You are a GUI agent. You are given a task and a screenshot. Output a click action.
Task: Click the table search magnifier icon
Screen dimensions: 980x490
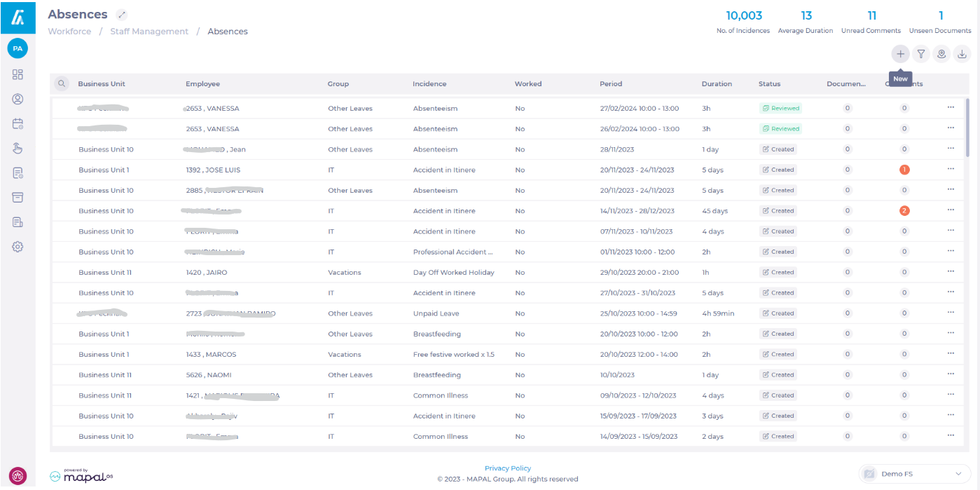coord(62,83)
